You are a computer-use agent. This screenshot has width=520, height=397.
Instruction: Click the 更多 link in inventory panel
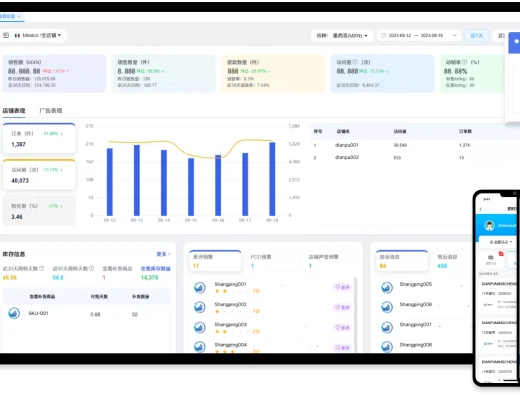pos(163,254)
